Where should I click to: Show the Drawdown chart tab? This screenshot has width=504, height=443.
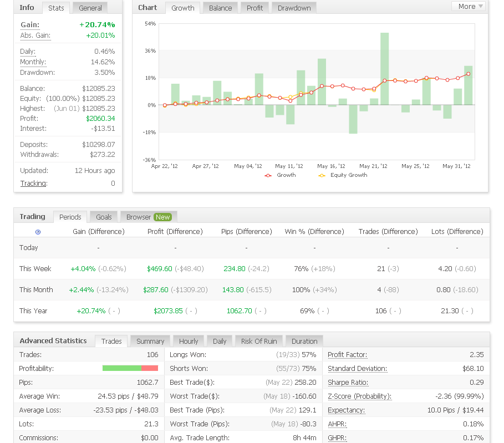tap(294, 8)
